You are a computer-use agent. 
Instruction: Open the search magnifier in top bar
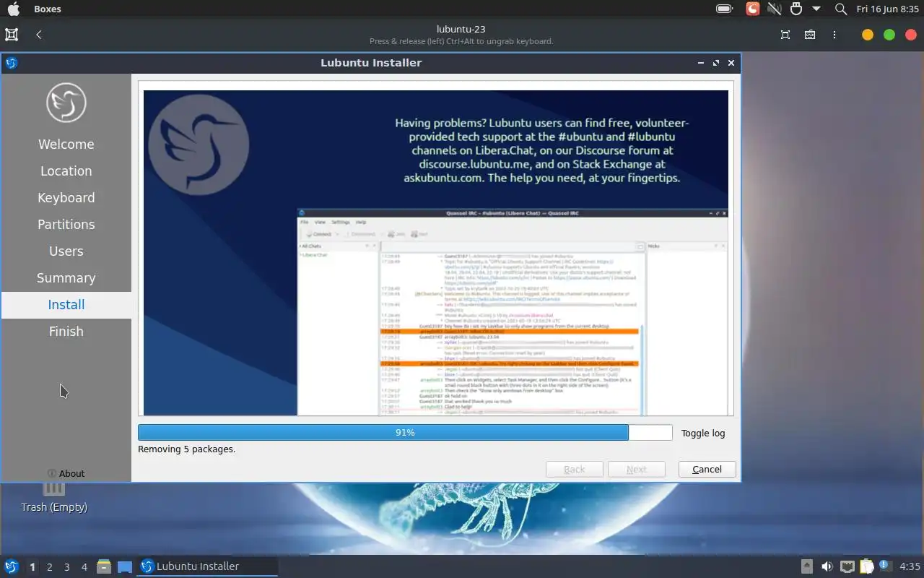click(x=841, y=9)
